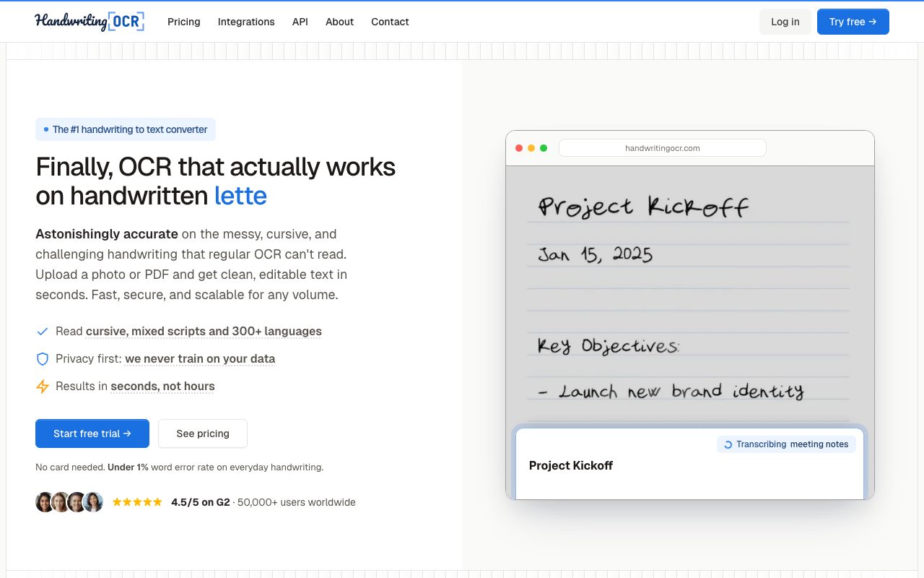Click the Try free button
This screenshot has height=578, width=924.
[x=853, y=22]
